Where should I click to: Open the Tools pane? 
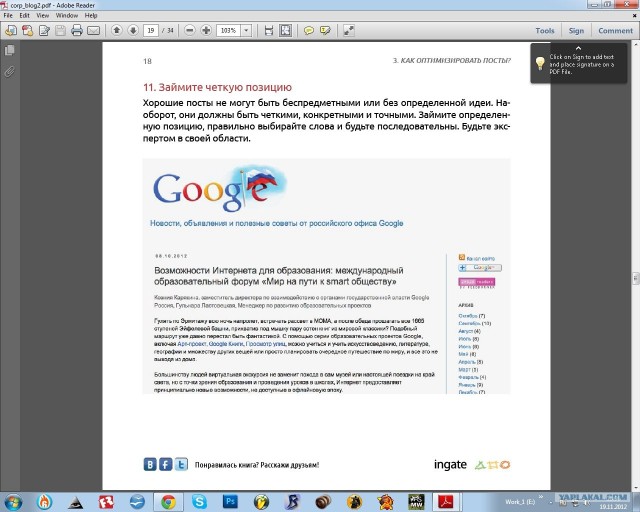tap(545, 31)
